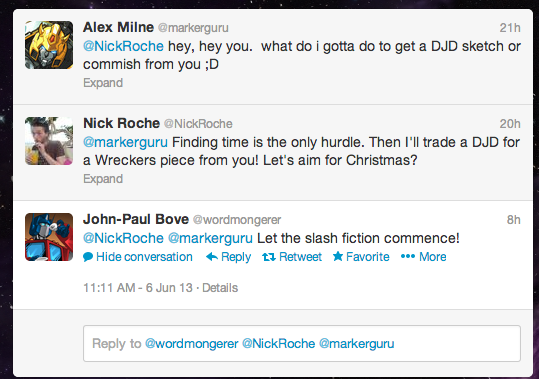Collapse thread via Hide conversation text
Viewport: 539px width, 379px height.
(144, 257)
